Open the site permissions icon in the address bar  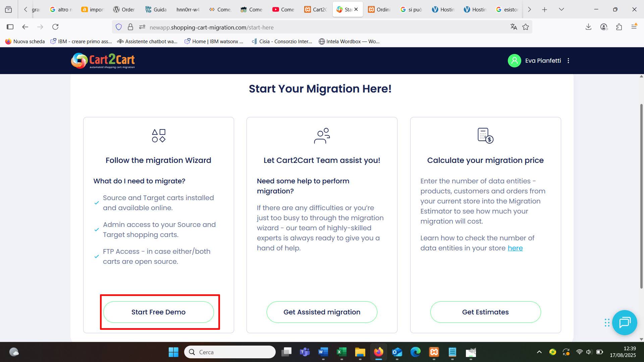click(x=142, y=27)
